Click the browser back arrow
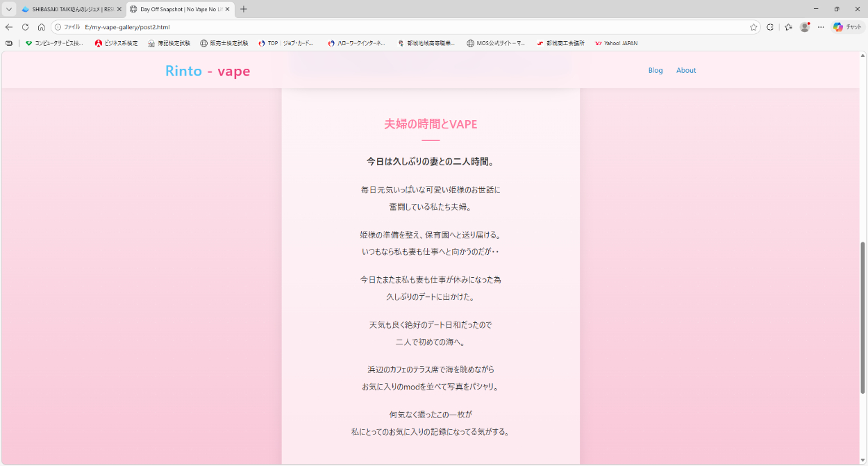This screenshot has height=466, width=868. pyautogui.click(x=9, y=27)
